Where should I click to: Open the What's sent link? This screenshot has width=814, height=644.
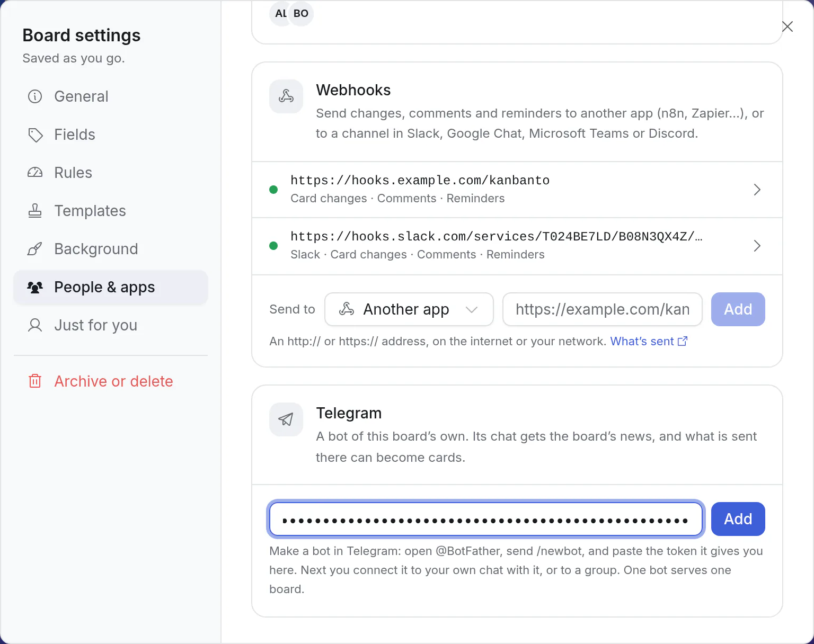(x=649, y=342)
